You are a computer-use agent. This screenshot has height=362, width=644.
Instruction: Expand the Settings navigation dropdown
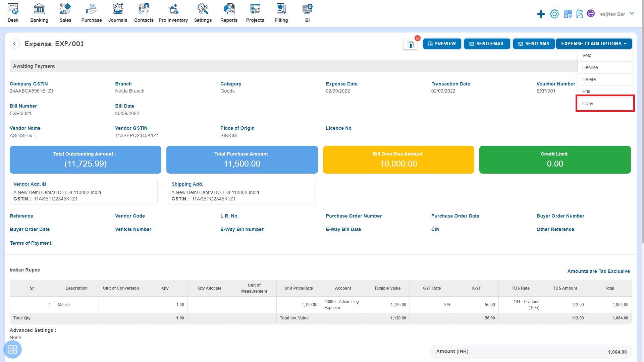[x=202, y=13]
